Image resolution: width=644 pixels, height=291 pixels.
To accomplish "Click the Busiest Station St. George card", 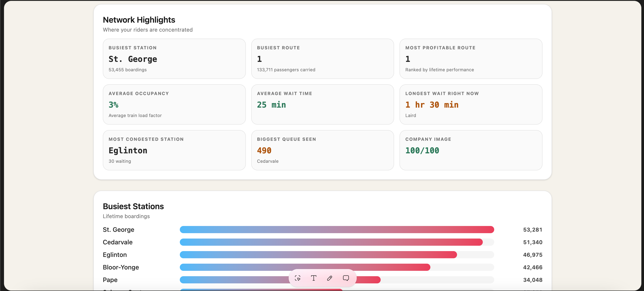I will coord(174,59).
